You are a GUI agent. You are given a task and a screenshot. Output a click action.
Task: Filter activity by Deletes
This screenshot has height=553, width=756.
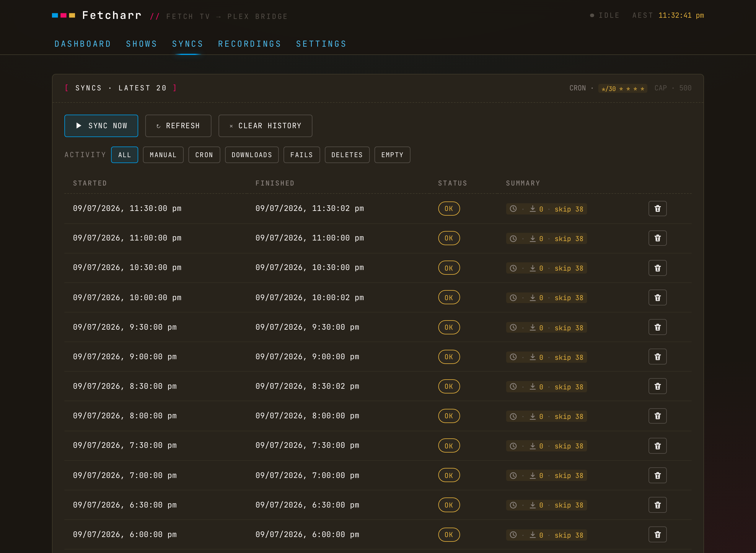pos(347,155)
